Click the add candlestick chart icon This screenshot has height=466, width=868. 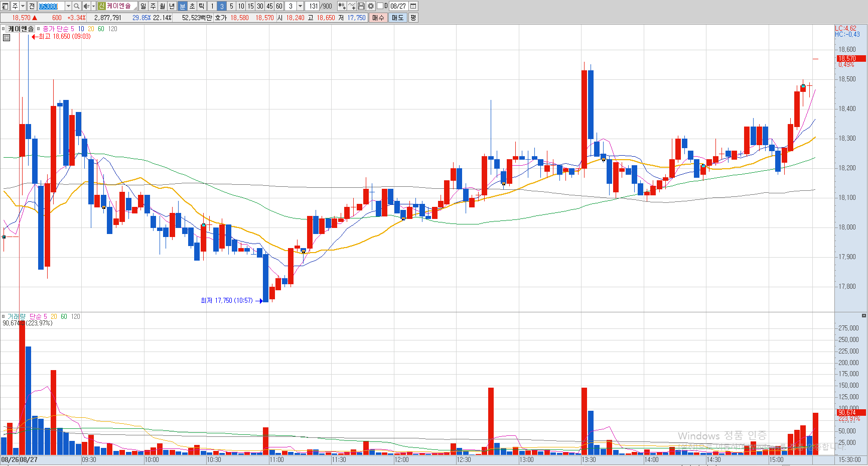(342, 6)
